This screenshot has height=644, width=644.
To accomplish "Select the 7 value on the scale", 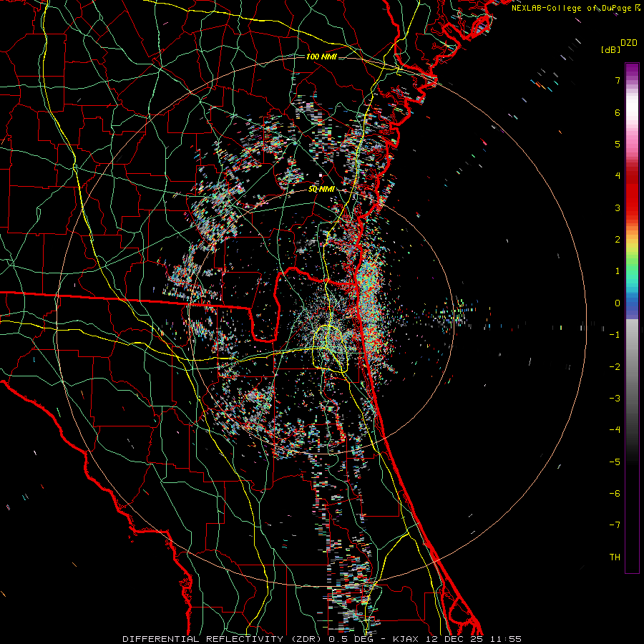I will point(618,80).
